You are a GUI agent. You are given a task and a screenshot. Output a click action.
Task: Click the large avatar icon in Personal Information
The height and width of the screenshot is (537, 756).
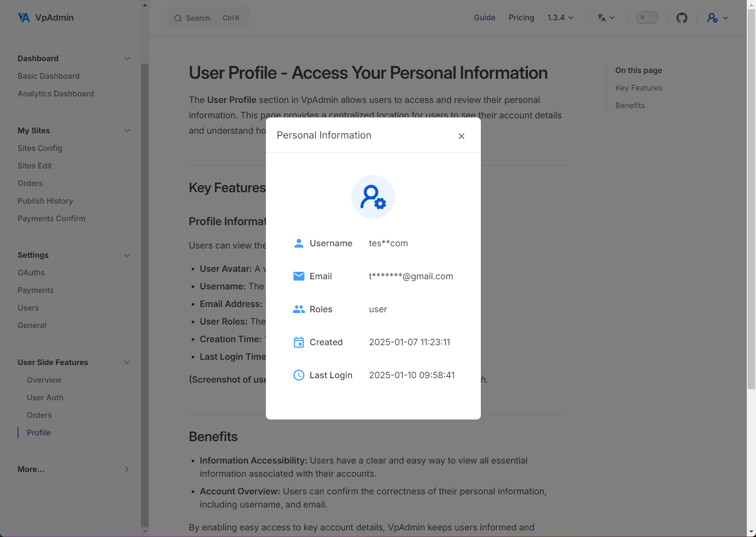tap(373, 197)
